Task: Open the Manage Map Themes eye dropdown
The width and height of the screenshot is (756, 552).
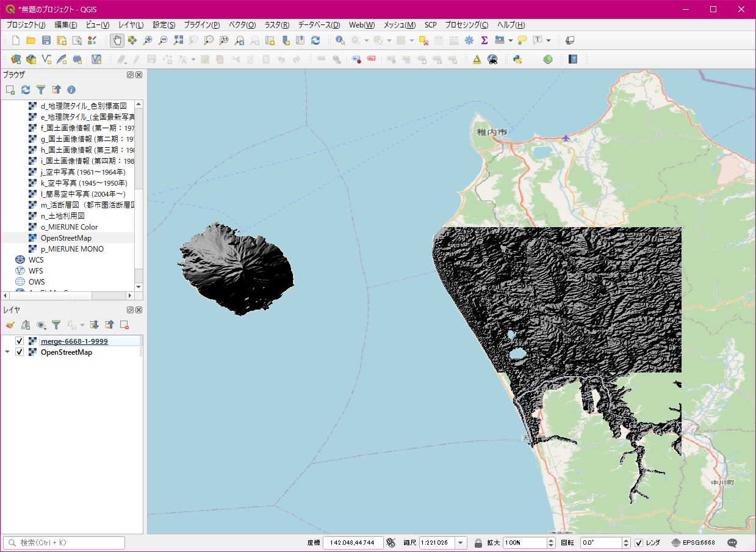Action: (41, 325)
